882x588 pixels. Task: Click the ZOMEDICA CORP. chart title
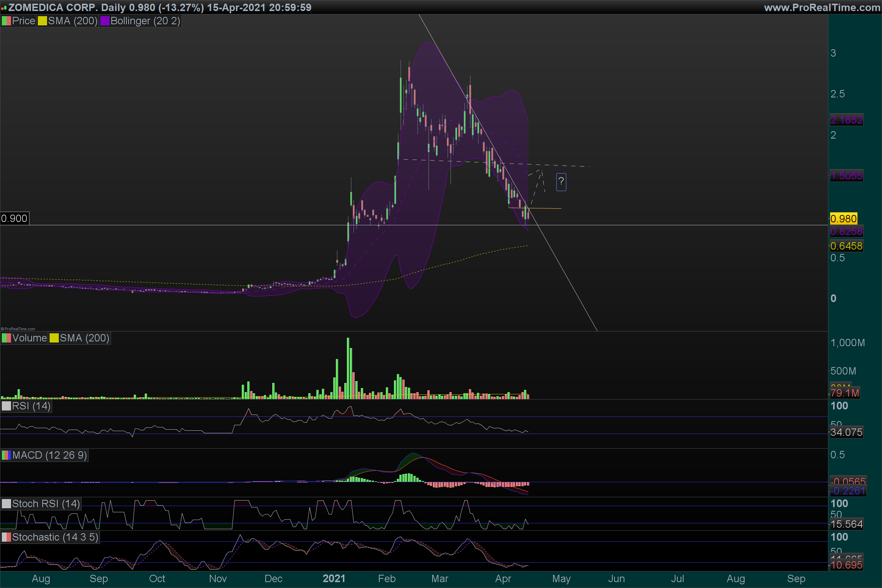click(53, 7)
